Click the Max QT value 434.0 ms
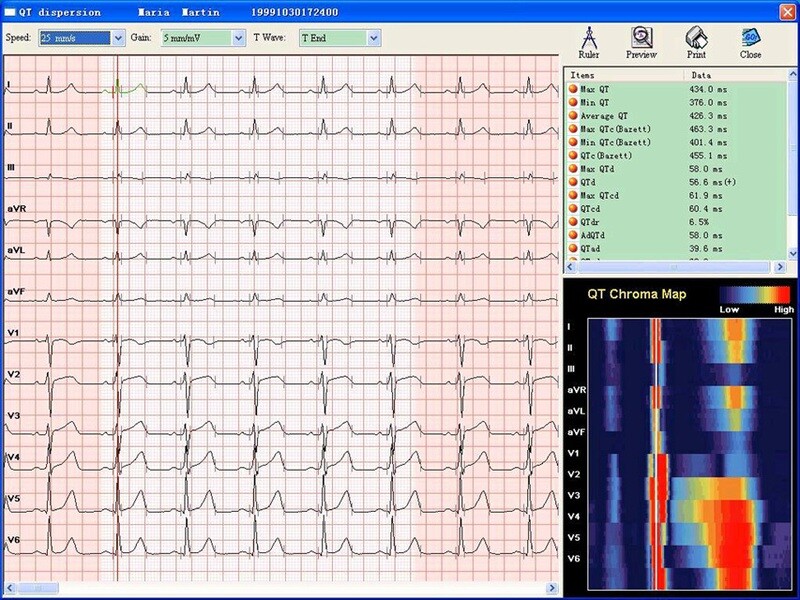800x600 pixels. pos(708,89)
